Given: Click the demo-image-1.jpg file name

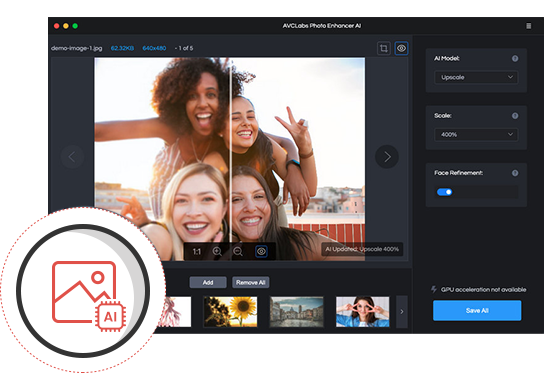Looking at the screenshot, I should click(77, 48).
